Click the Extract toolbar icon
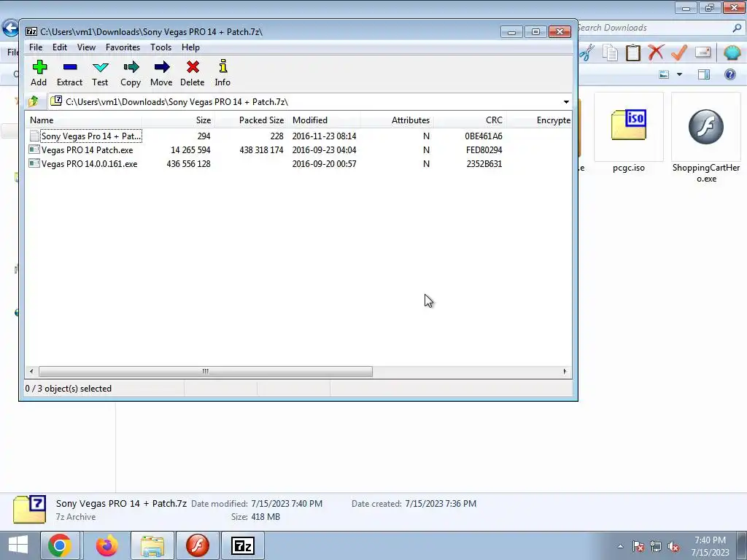747x560 pixels. tap(69, 73)
